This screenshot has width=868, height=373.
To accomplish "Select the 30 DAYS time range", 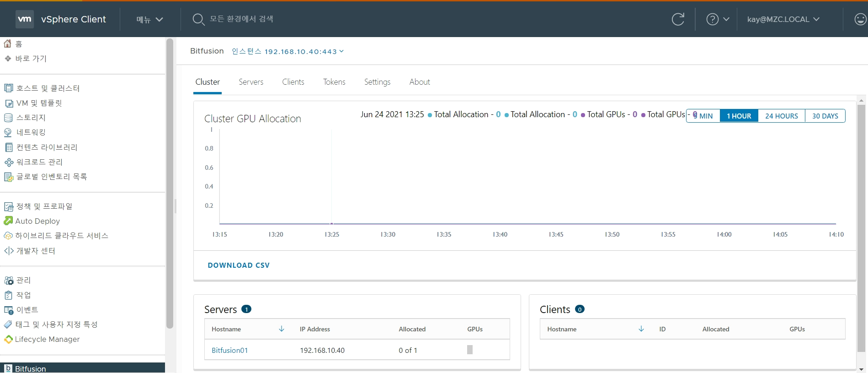I will 825,116.
